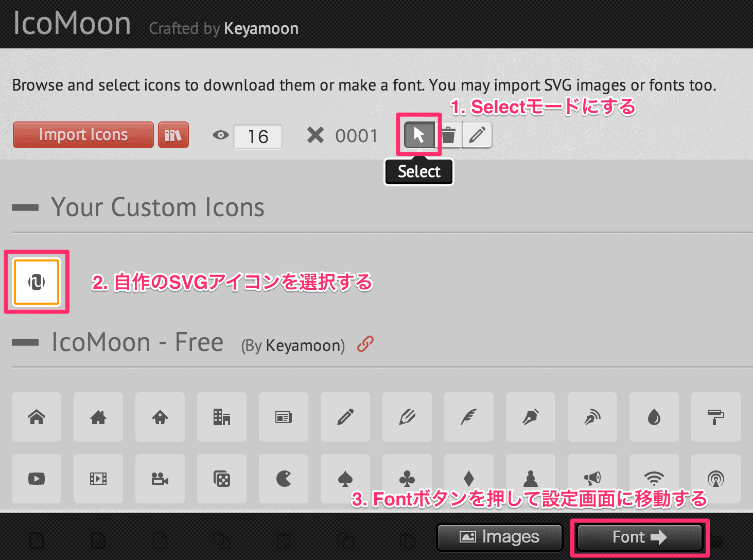
Task: Collapse the IcoMoon - Free section
Action: tap(25, 343)
